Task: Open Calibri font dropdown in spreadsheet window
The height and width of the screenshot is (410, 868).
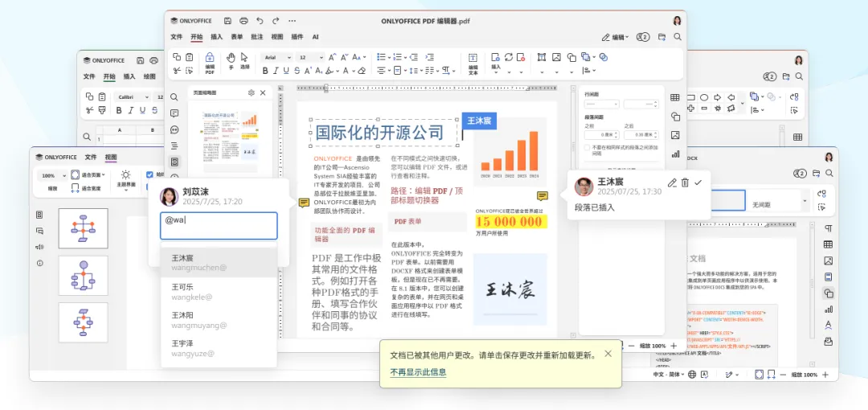Action: pyautogui.click(x=131, y=97)
